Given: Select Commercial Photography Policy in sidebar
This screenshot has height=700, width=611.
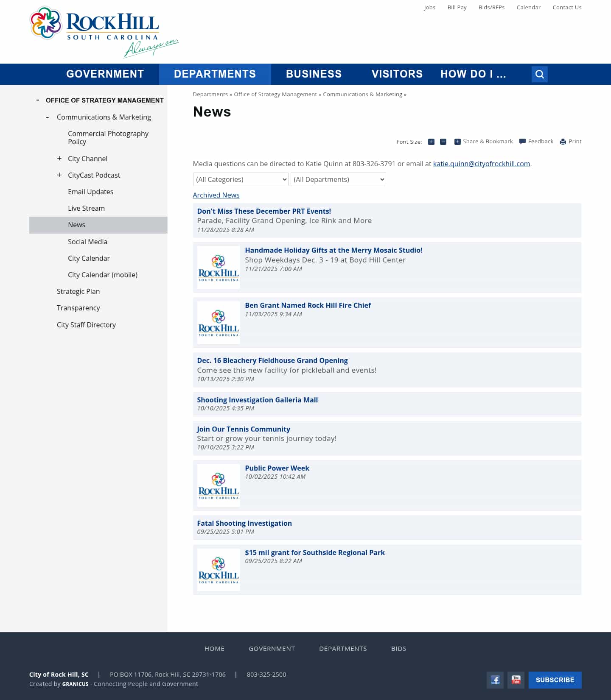Looking at the screenshot, I should pos(108,137).
